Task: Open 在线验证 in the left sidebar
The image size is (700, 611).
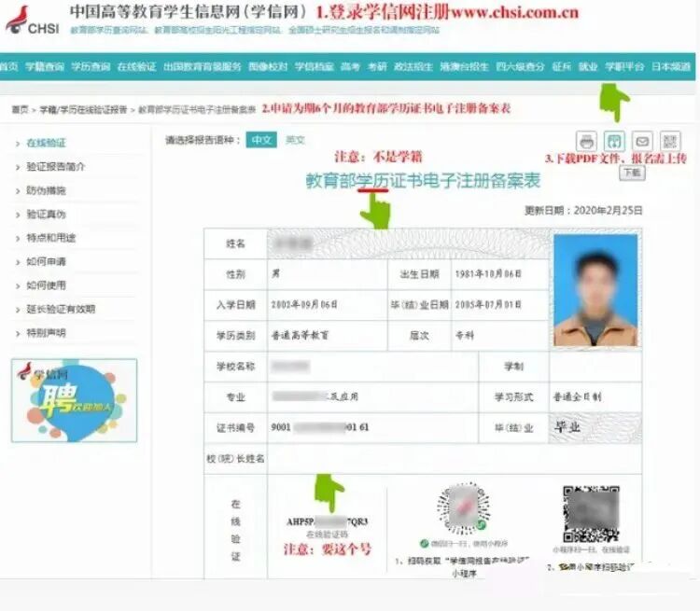Action: pos(46,144)
